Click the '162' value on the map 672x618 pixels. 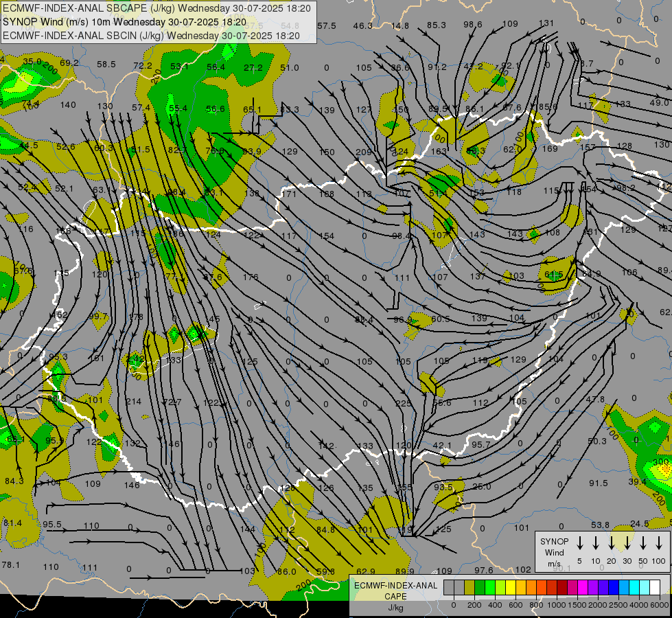pyautogui.click(x=60, y=314)
